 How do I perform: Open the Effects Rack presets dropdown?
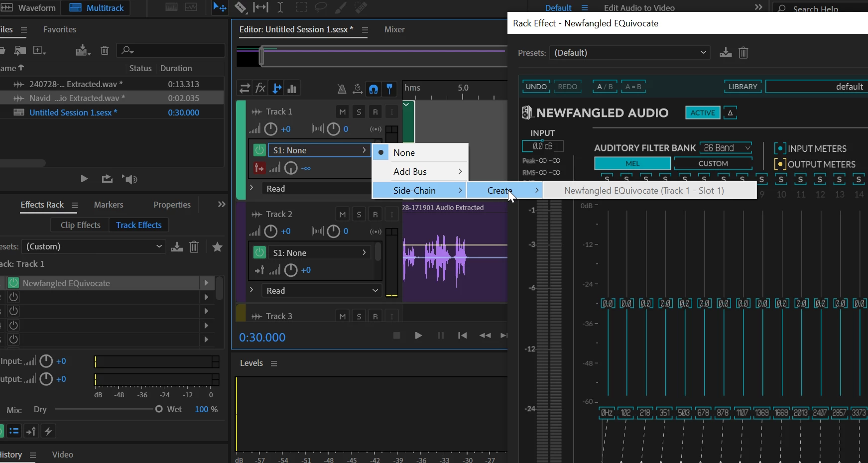click(94, 246)
